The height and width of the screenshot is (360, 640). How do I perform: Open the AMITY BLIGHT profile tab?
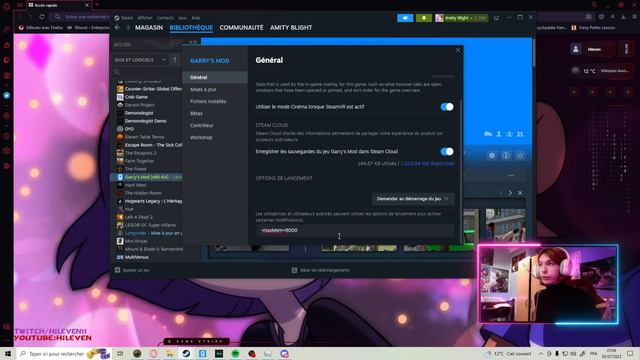point(291,27)
